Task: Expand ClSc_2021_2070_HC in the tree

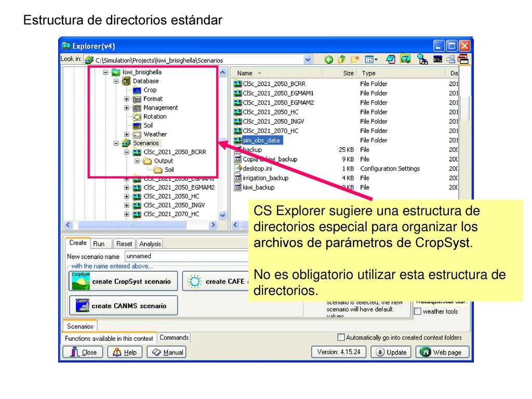Action: coord(127,214)
